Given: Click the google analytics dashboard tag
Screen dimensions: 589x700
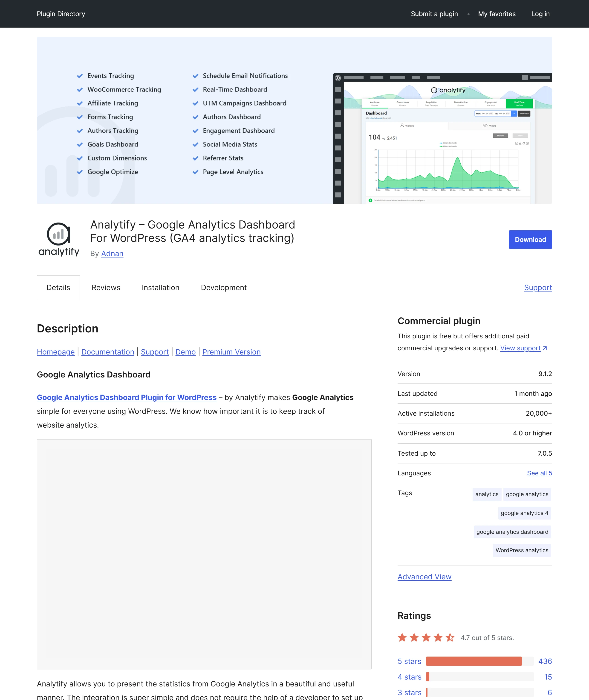Looking at the screenshot, I should pyautogui.click(x=512, y=532).
